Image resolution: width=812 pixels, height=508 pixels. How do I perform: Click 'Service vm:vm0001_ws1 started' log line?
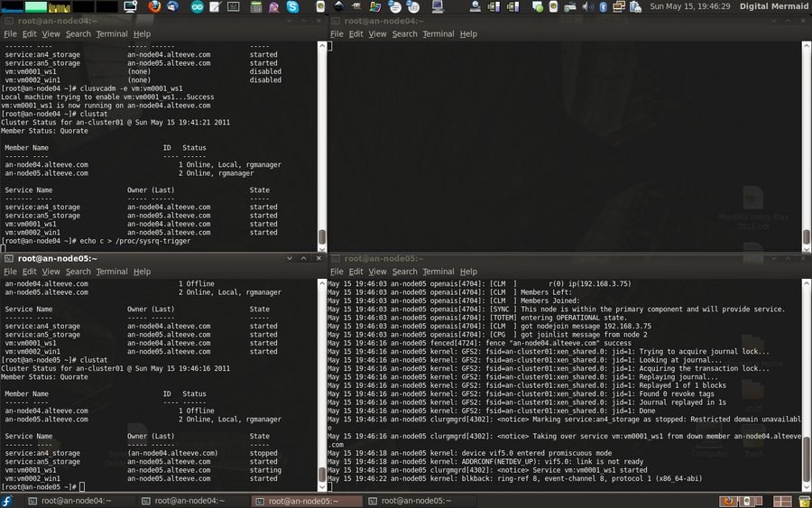[x=487, y=470]
